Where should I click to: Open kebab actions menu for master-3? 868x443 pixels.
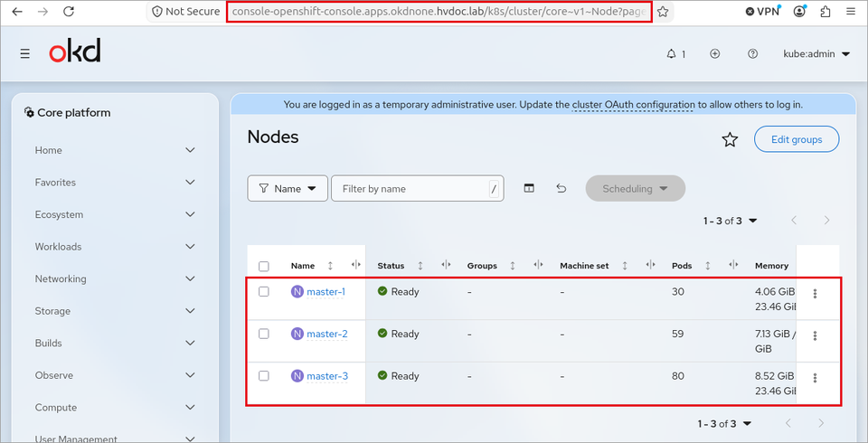[815, 378]
